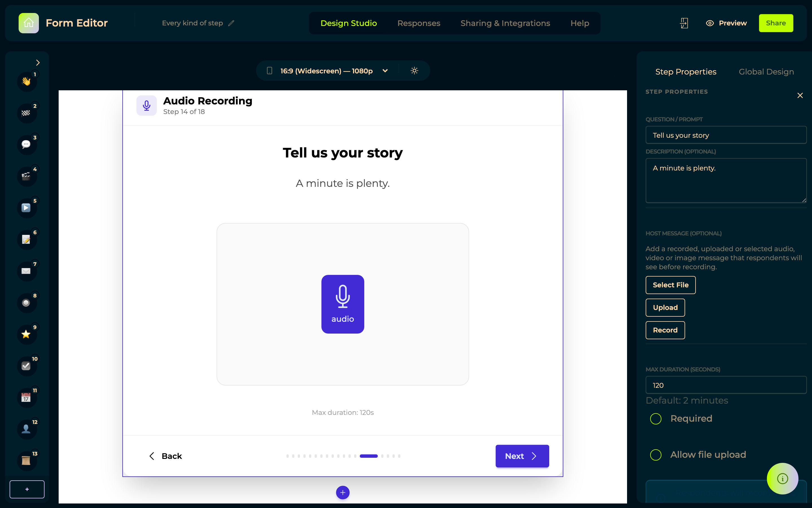Select step 3 speech bubble icon

[27, 144]
